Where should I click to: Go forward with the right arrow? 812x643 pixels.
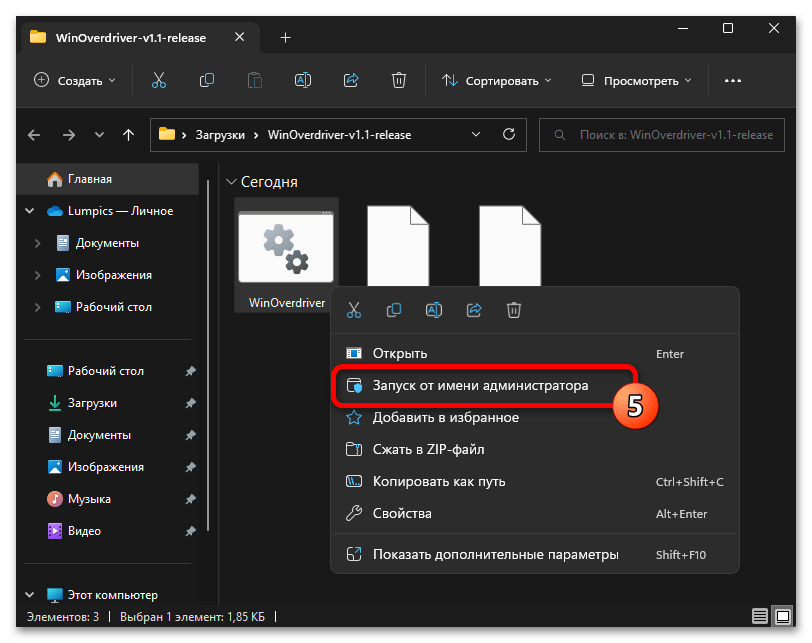point(68,135)
